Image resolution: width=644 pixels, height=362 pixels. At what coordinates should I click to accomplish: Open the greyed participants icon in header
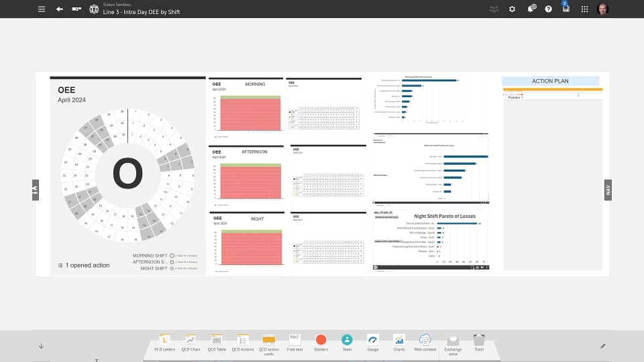click(x=494, y=9)
